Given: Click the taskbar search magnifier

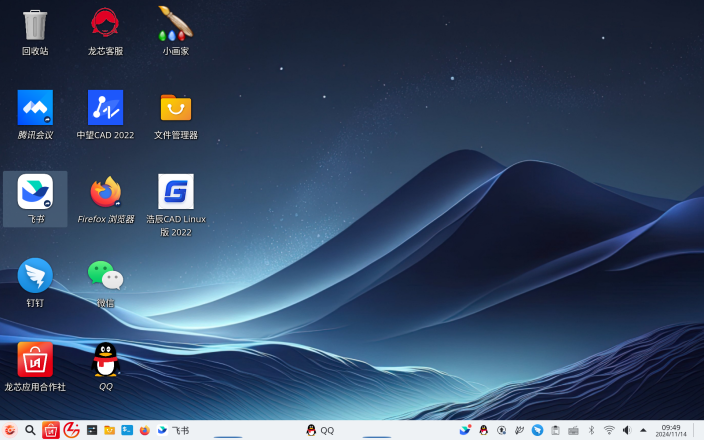Looking at the screenshot, I should tap(30, 431).
